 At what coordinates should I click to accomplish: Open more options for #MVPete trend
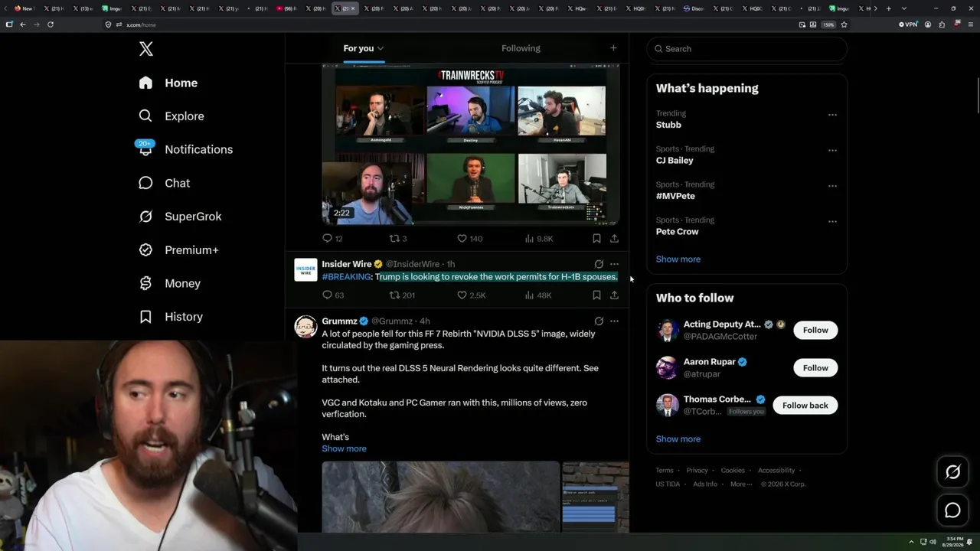(x=832, y=186)
